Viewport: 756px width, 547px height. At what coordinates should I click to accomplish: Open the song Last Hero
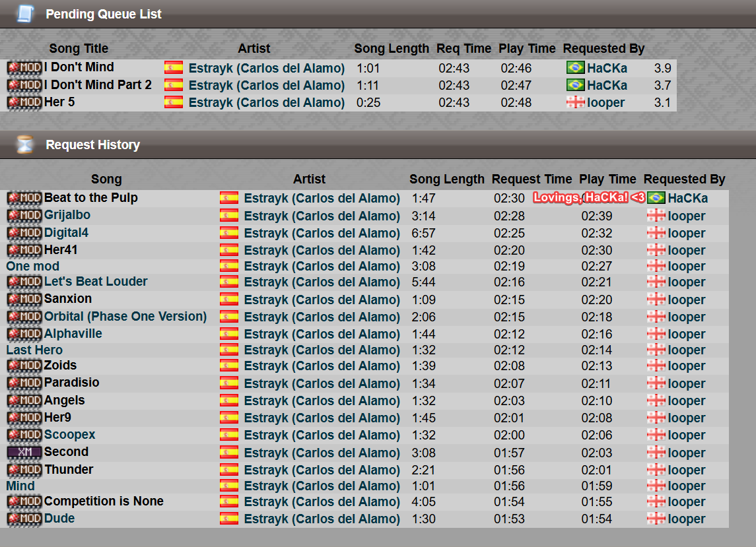[x=34, y=350]
